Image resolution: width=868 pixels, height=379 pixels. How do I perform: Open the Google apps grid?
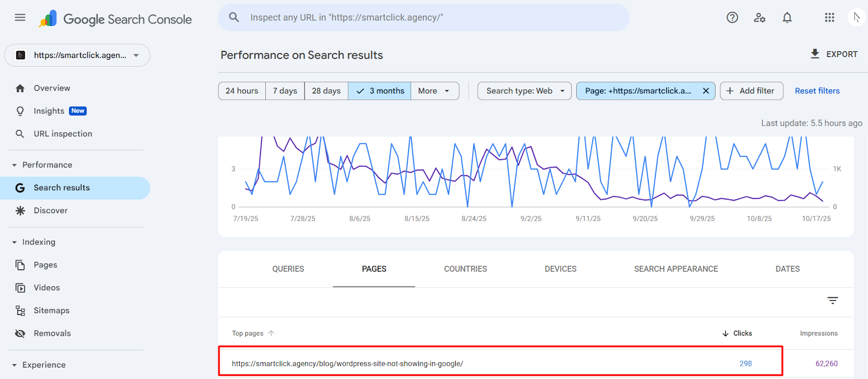click(x=829, y=17)
